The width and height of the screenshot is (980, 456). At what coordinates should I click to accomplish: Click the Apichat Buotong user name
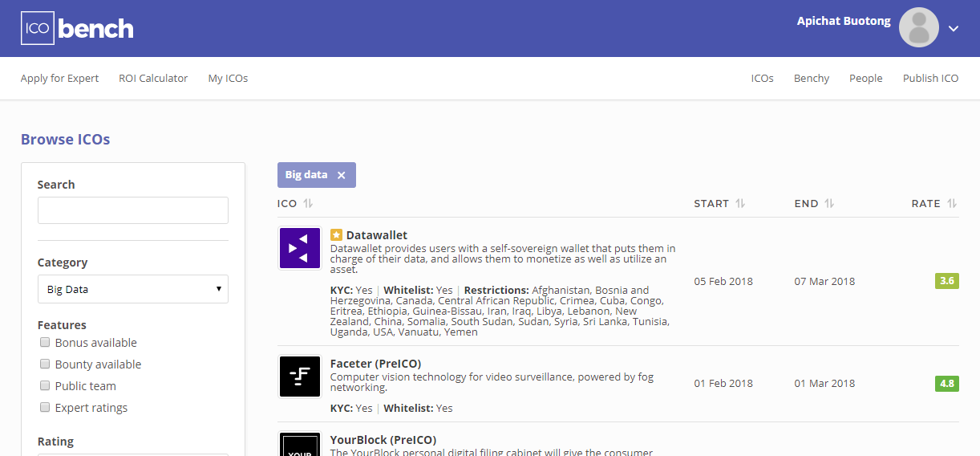(x=844, y=21)
